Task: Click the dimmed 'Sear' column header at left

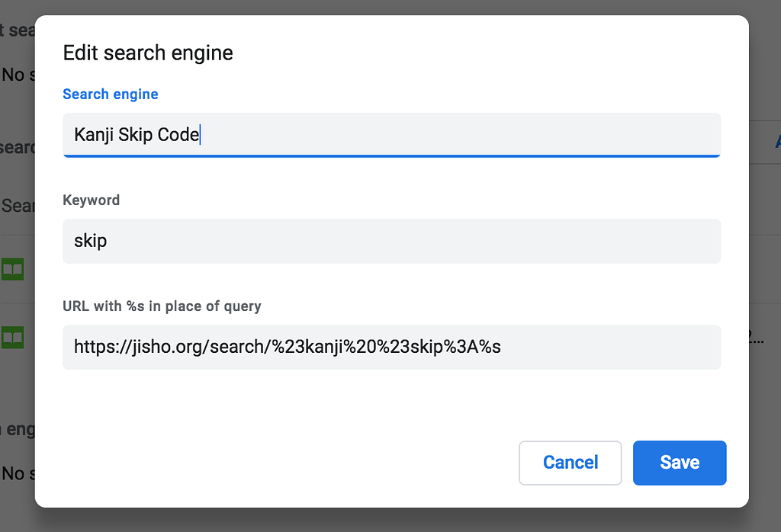Action: [17, 206]
